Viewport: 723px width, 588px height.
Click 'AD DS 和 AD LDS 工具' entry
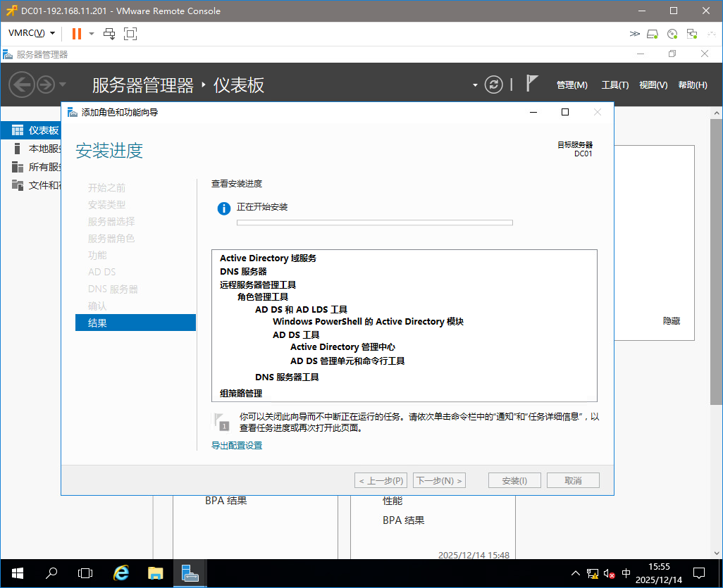coord(301,309)
